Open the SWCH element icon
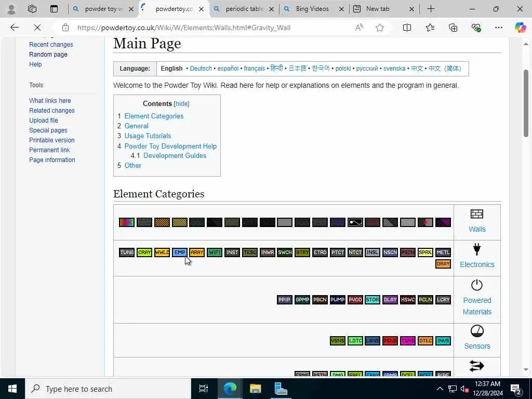Screen dimensions: 532x399 pos(285,252)
